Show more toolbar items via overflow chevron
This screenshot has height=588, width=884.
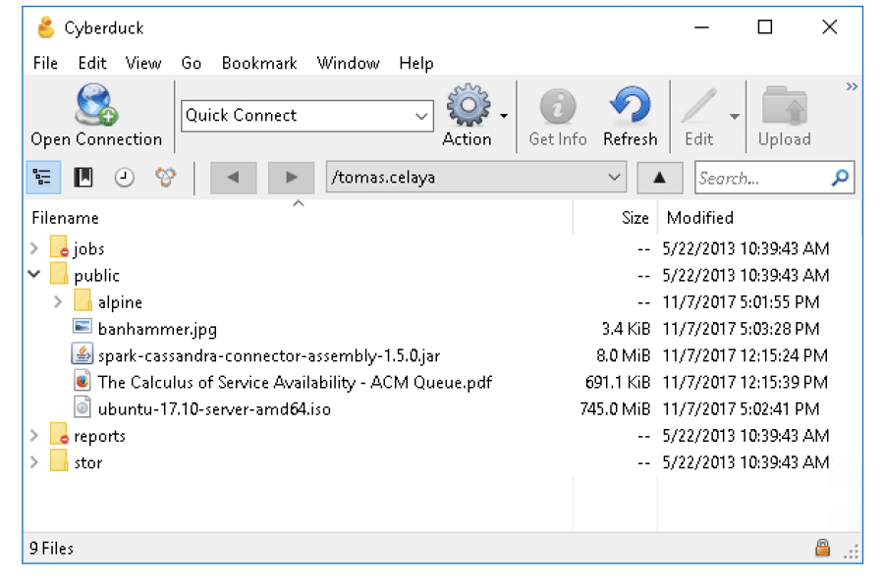click(852, 86)
